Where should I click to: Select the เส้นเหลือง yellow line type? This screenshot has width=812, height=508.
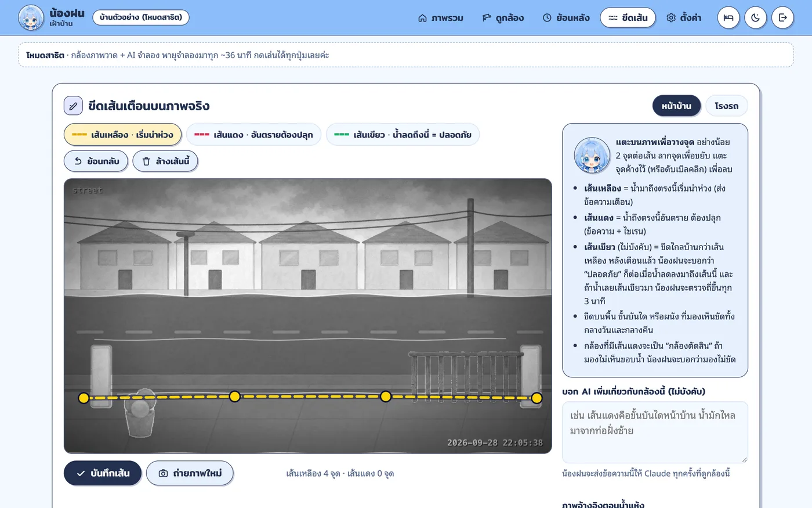(122, 135)
